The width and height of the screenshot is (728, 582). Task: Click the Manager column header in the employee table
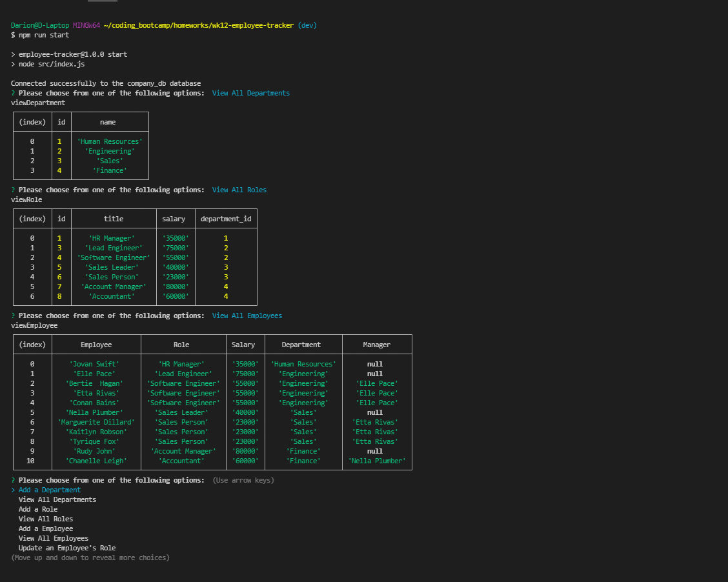[x=376, y=345]
